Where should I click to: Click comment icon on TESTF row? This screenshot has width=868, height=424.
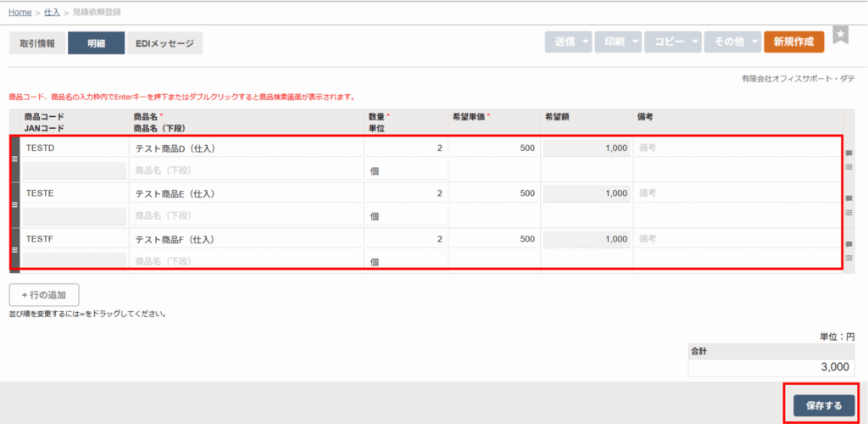click(x=849, y=245)
